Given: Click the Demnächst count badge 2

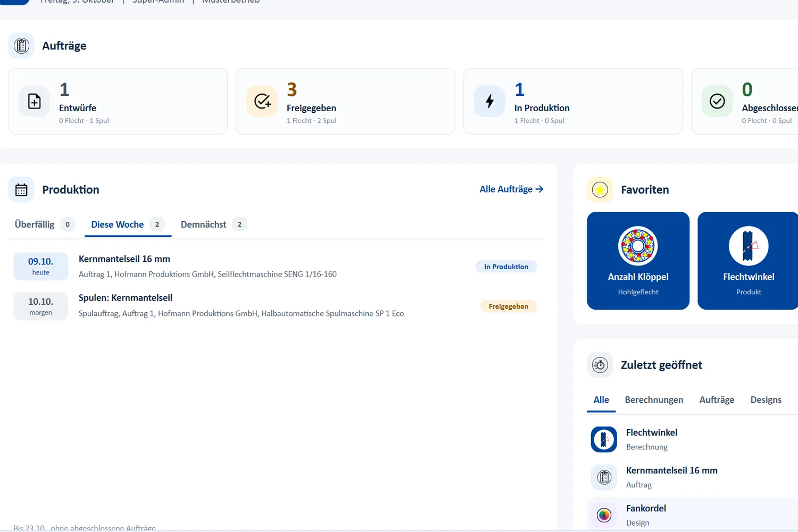Looking at the screenshot, I should pos(239,225).
